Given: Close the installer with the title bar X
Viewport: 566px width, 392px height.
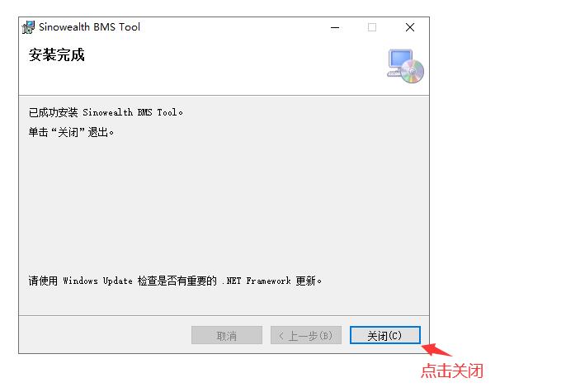Looking at the screenshot, I should pos(410,27).
